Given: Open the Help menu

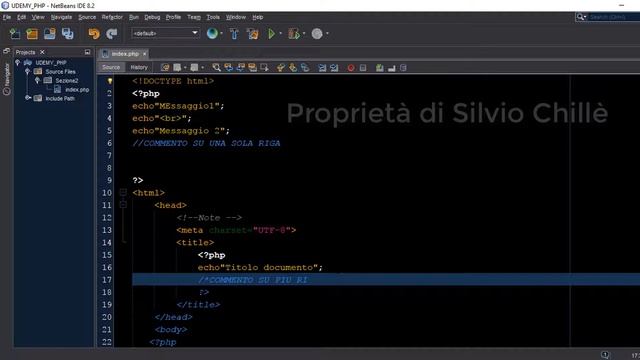Looking at the screenshot, I should pos(258,17).
